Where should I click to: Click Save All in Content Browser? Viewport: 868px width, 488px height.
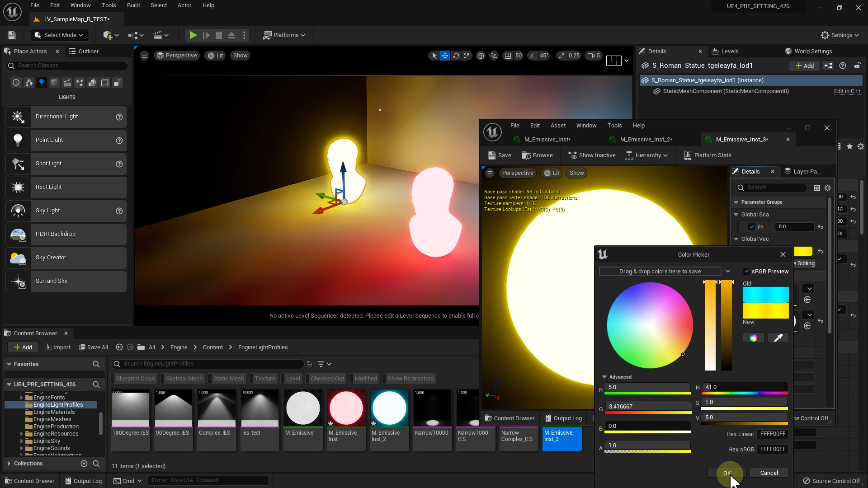click(x=94, y=347)
